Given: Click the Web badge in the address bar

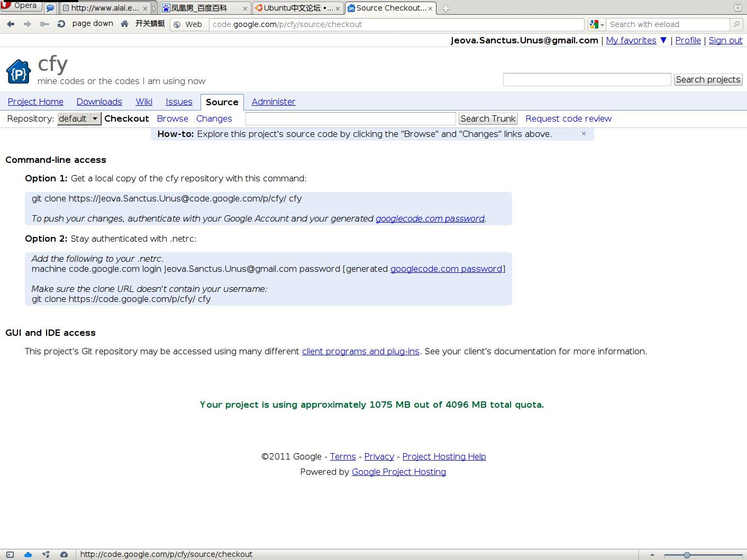Looking at the screenshot, I should [194, 24].
